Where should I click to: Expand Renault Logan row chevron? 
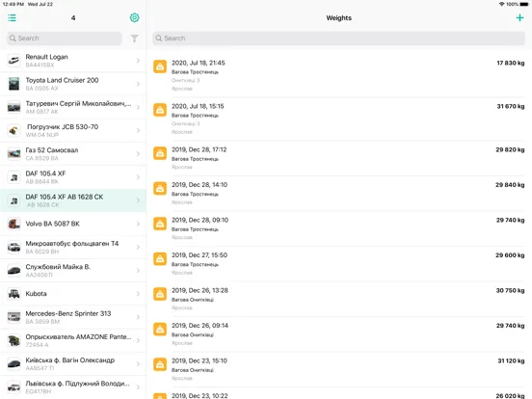pos(138,61)
